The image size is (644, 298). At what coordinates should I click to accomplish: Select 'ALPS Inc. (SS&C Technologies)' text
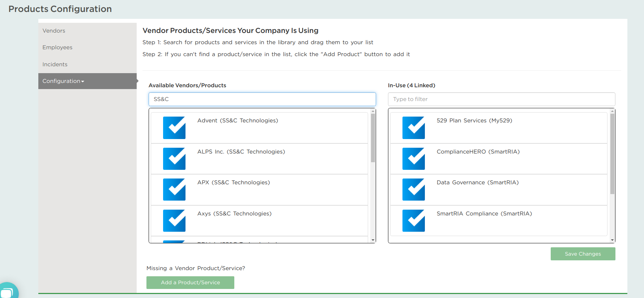[241, 152]
